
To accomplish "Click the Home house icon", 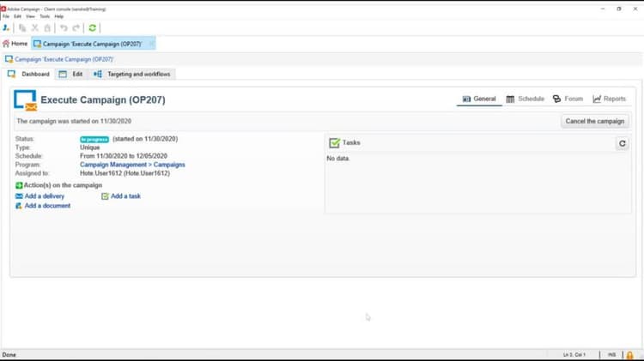I will click(x=6, y=44).
